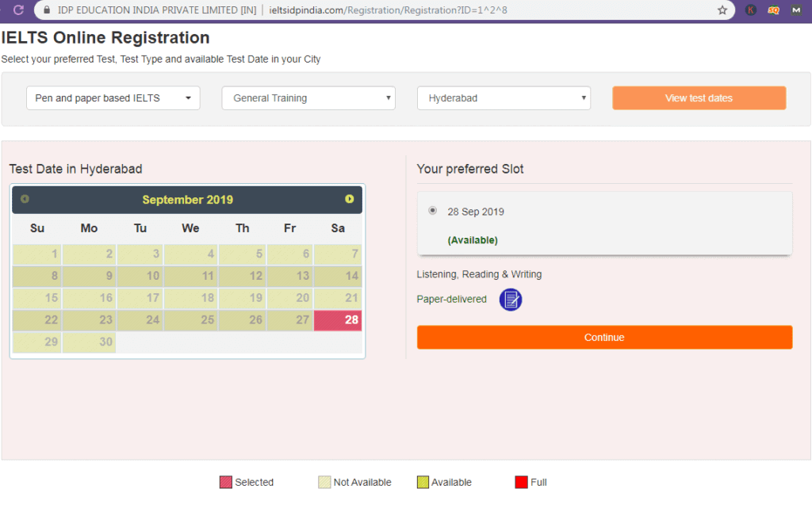Reload the page with the refresh icon
The width and height of the screenshot is (812, 512).
19,10
